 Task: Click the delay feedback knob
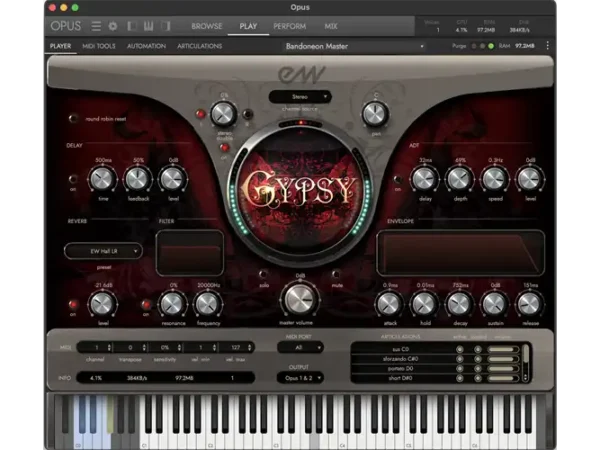pyautogui.click(x=137, y=179)
